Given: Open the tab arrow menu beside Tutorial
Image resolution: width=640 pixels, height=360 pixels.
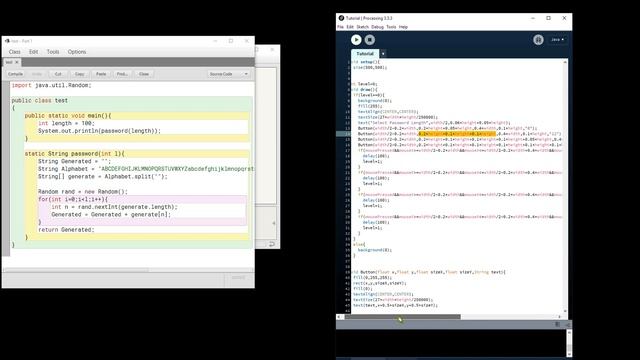Looking at the screenshot, I should pos(383,54).
